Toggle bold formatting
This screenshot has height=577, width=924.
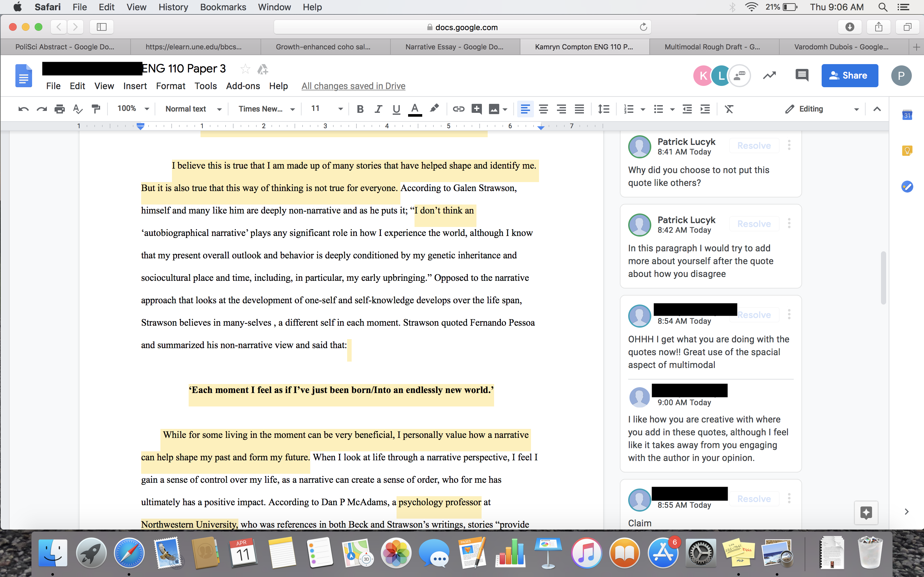pos(360,109)
